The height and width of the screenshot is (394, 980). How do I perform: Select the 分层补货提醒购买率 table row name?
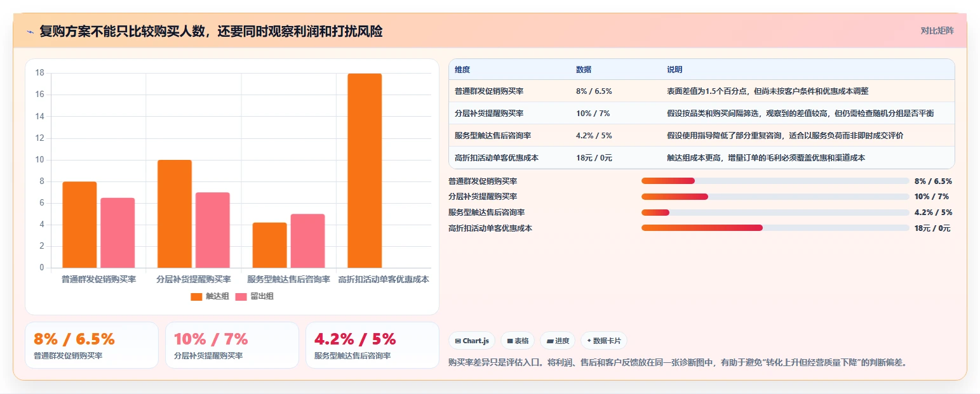click(x=489, y=113)
